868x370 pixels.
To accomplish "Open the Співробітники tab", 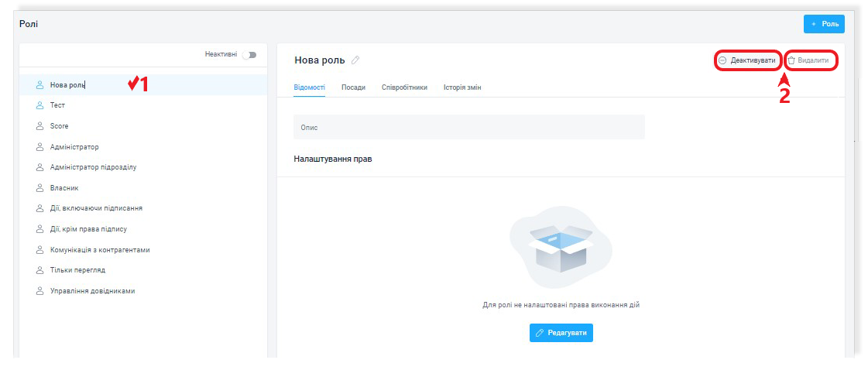I will coord(404,87).
